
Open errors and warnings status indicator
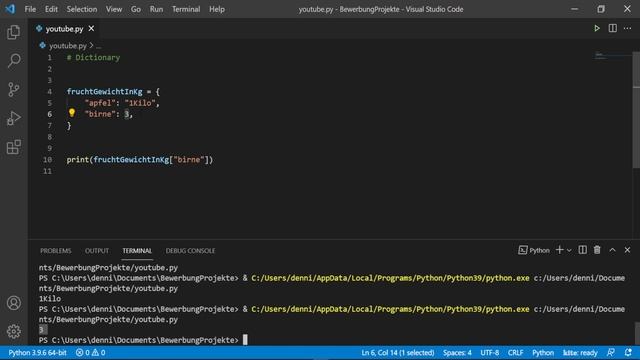(x=91, y=353)
